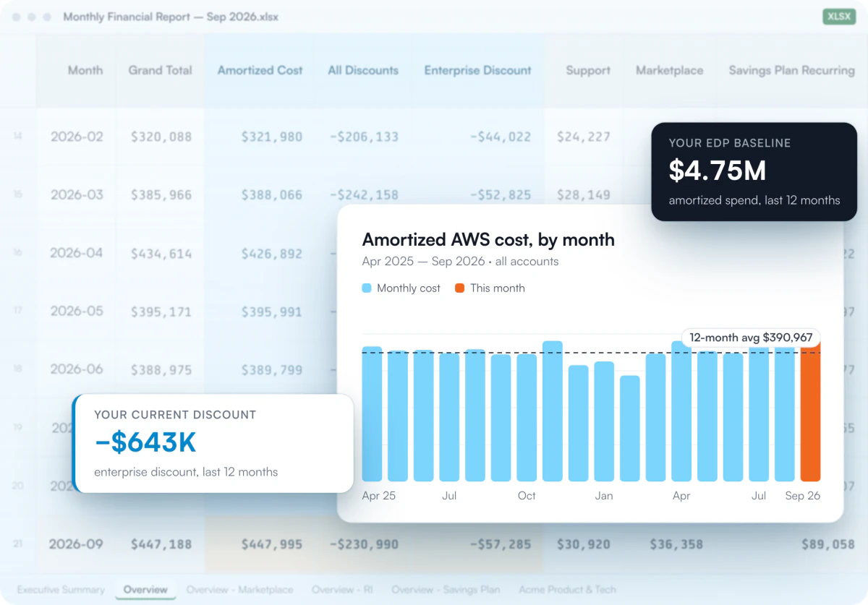The width and height of the screenshot is (868, 605).
Task: Select row number 14
Action: click(18, 136)
